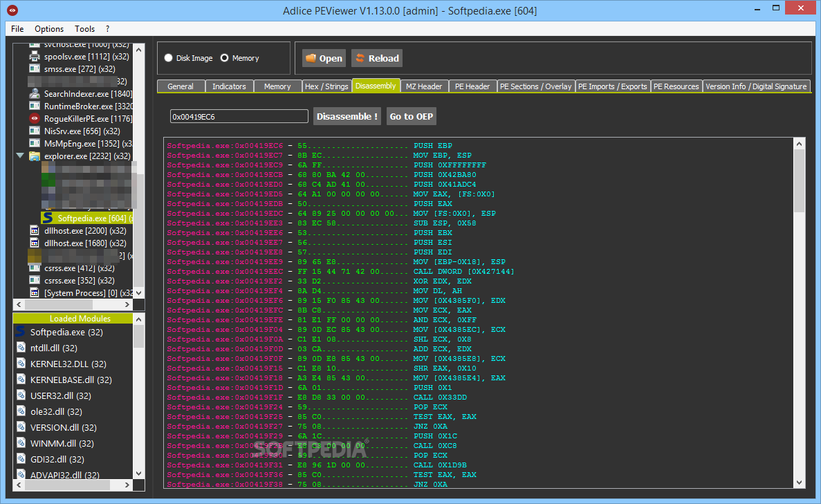Click the NisSrv.exe icon

35,131
